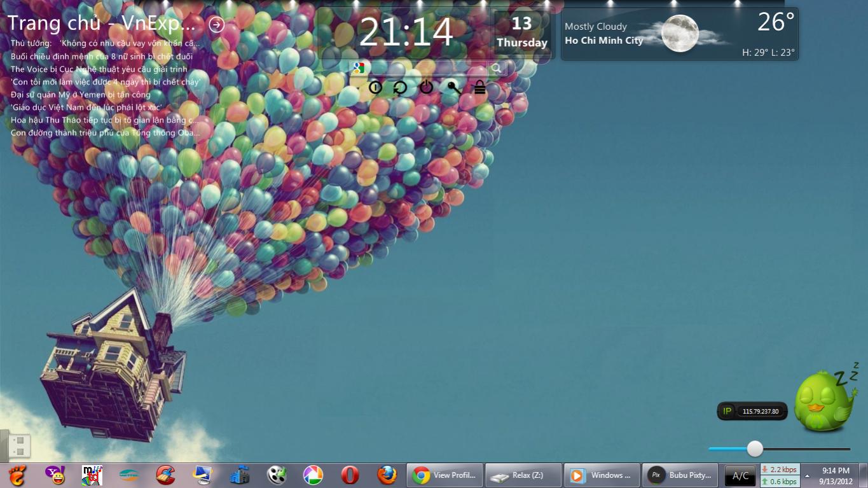The width and height of the screenshot is (868, 488).
Task: Open headline starting 'Hoa hậu Thu Thảo'
Action: tap(105, 120)
